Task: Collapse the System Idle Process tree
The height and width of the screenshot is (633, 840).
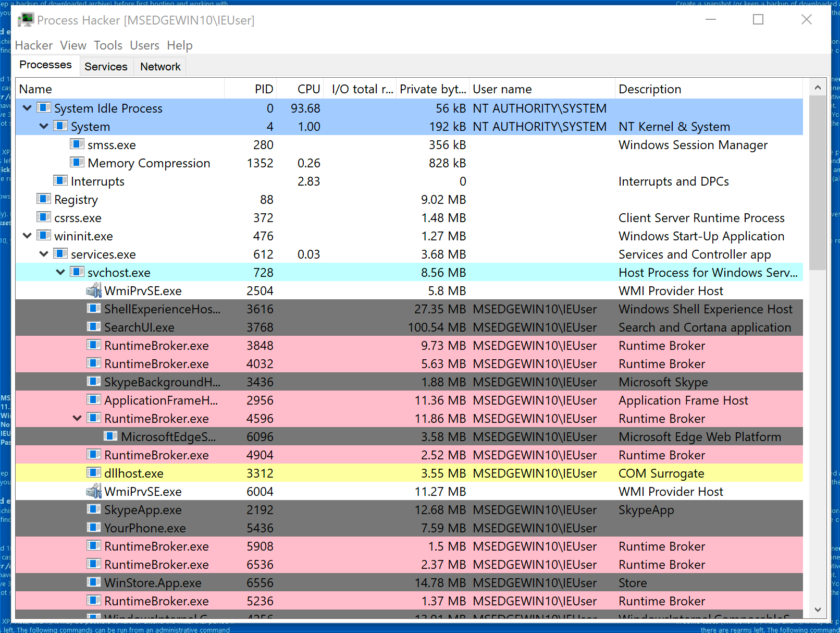Action: 27,108
